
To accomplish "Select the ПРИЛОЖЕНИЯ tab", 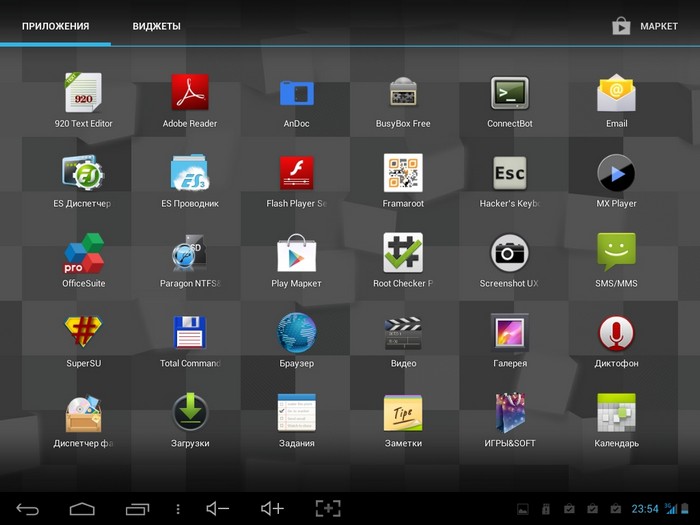I will pyautogui.click(x=55, y=26).
